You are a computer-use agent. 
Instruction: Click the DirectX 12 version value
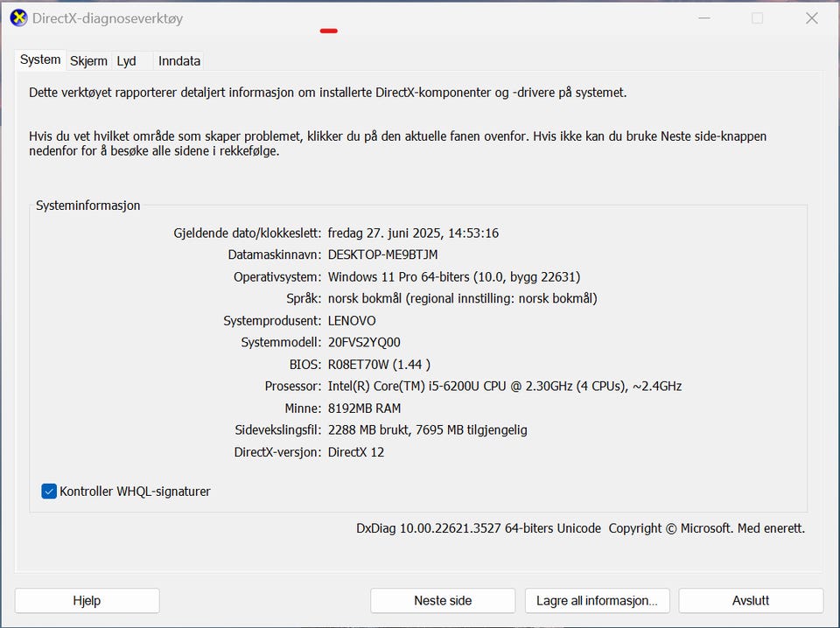point(356,452)
